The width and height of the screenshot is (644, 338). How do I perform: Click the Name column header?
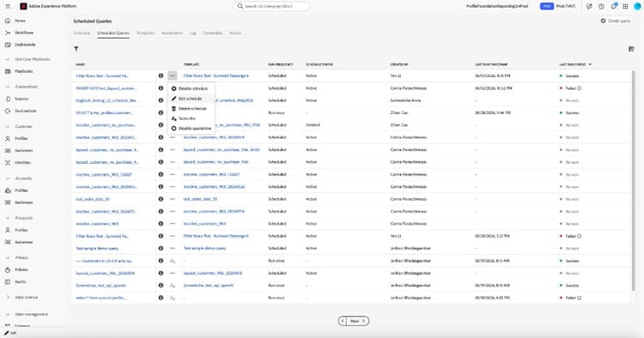pyautogui.click(x=80, y=64)
